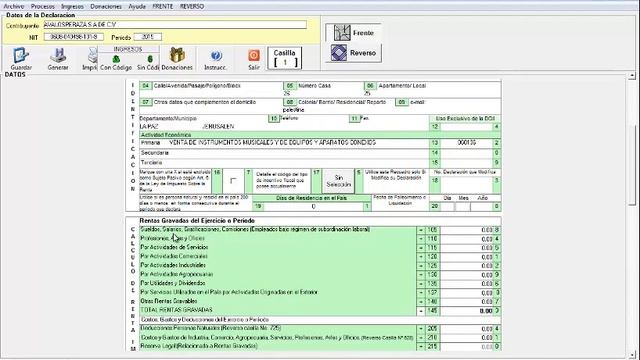Click the Por Utilidades y Dividendos label
The image size is (640, 360).
click(x=173, y=283)
